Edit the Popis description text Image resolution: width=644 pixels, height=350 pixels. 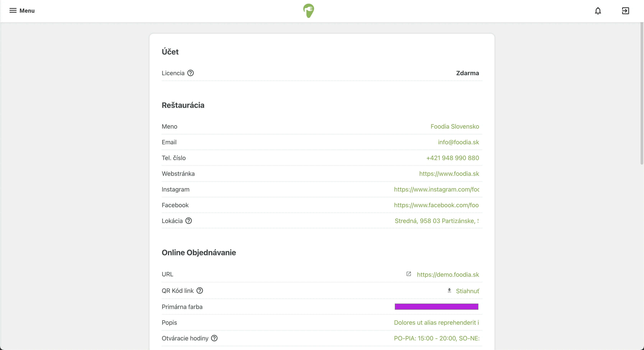436,322
